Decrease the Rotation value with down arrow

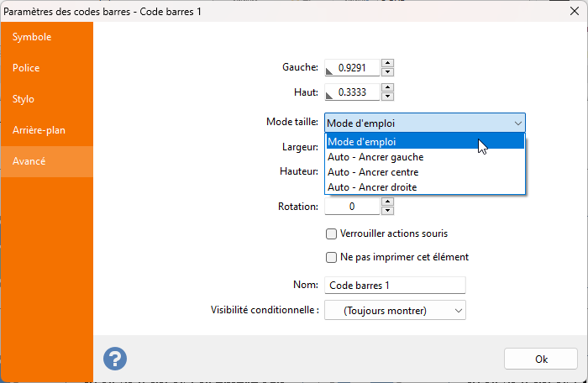pos(387,211)
